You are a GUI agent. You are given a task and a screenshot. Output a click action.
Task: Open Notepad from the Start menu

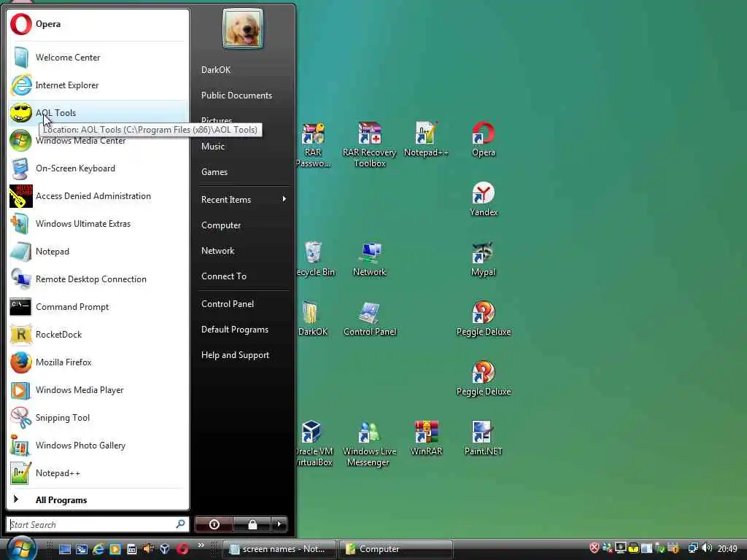[x=98, y=252]
